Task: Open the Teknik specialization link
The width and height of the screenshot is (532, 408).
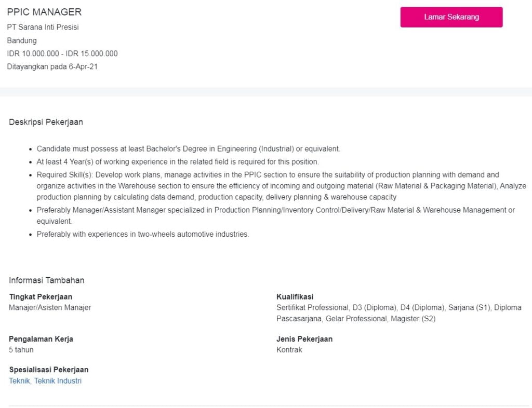Action: [19, 381]
